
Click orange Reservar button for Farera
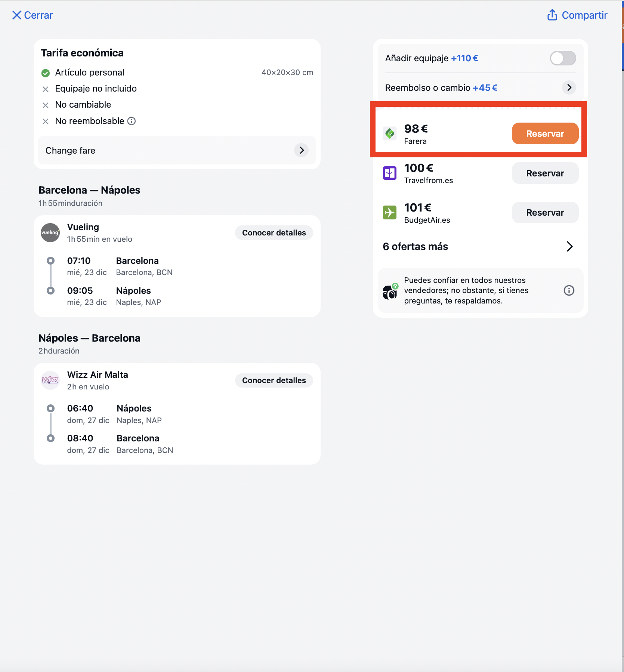coord(545,133)
